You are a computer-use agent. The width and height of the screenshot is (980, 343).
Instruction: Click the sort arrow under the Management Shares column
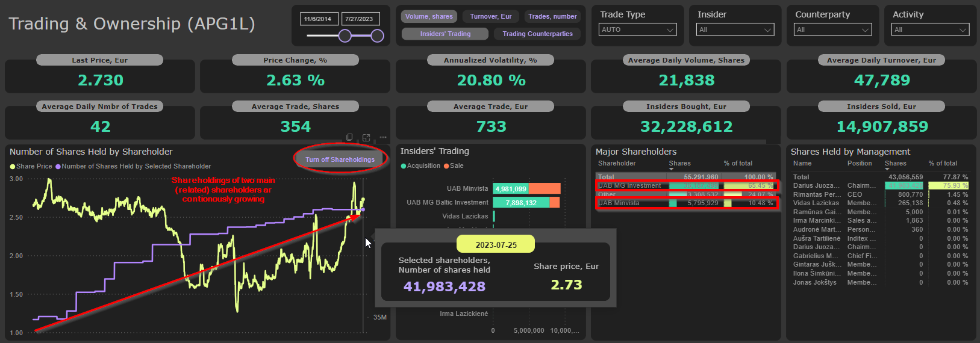tap(887, 169)
